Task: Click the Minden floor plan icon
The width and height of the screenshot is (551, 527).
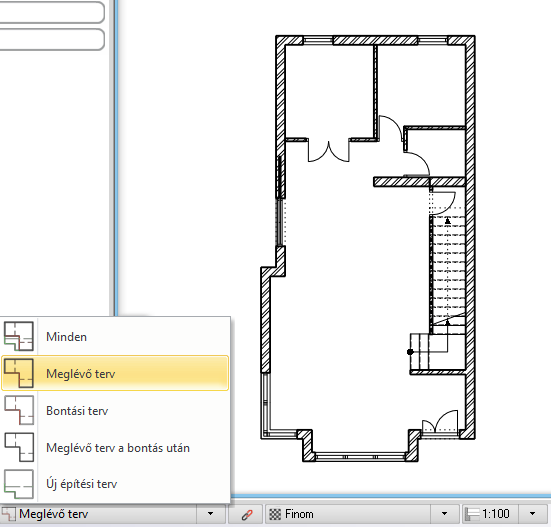Action: pos(19,337)
